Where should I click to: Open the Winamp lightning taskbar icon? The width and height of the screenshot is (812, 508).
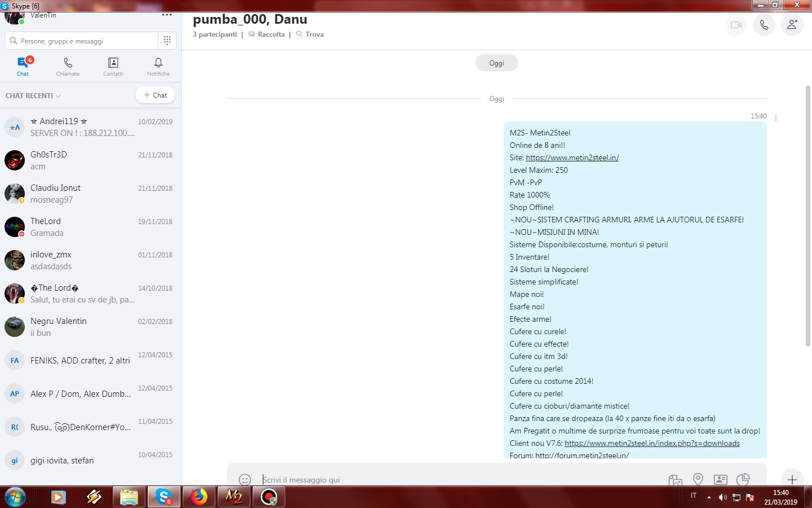pos(94,497)
